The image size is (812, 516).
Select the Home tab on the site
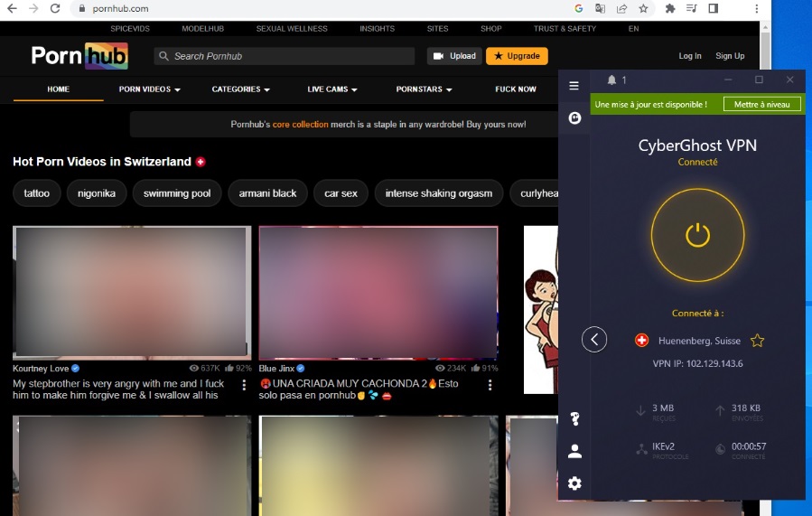click(x=58, y=89)
